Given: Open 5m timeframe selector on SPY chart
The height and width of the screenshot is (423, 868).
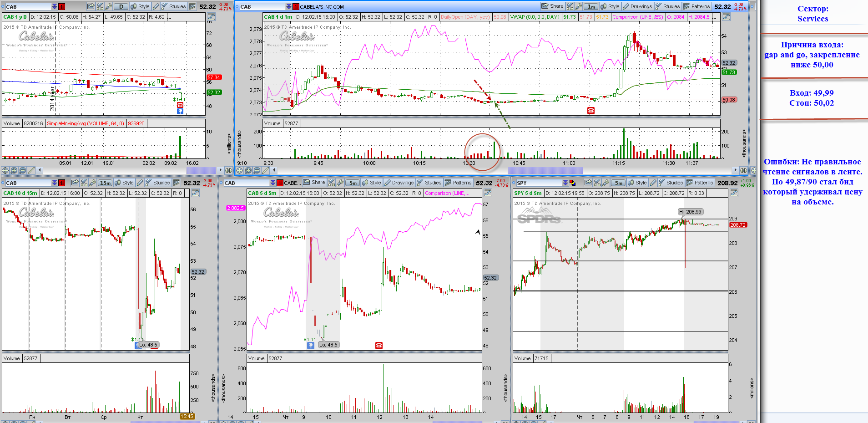Looking at the screenshot, I should tap(618, 183).
